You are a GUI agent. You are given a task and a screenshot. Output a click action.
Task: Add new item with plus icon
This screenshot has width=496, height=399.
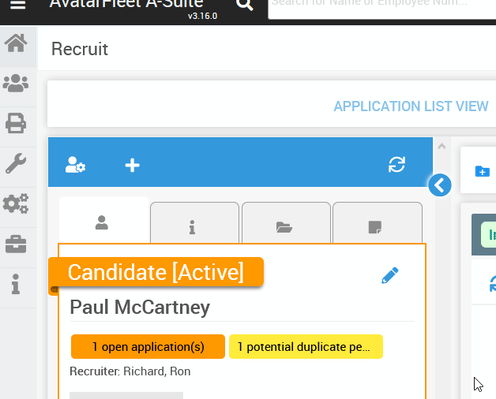click(132, 165)
